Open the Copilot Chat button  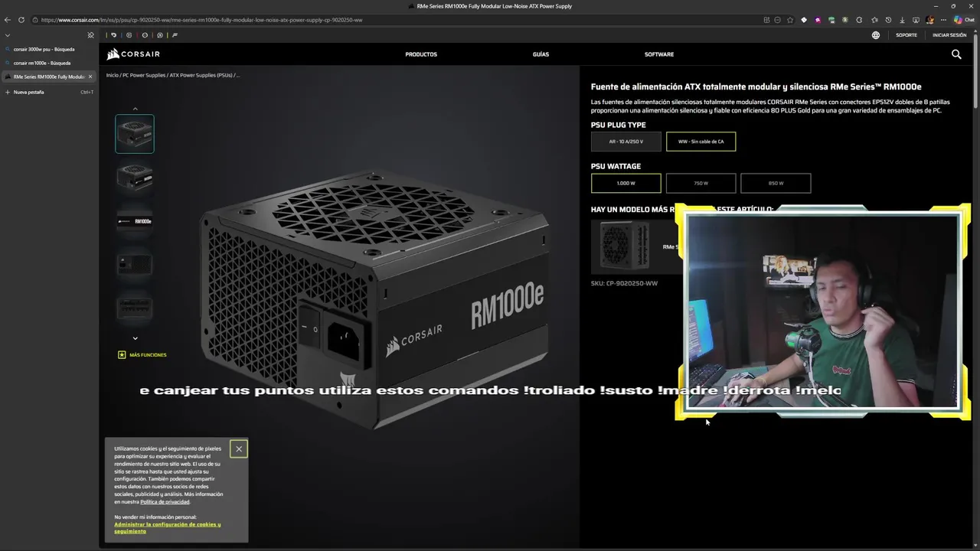coord(964,20)
